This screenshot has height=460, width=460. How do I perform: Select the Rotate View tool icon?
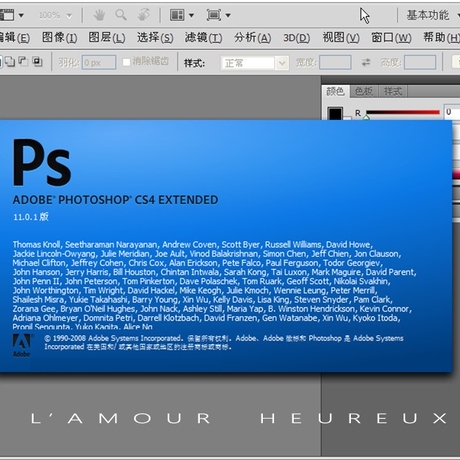(144, 15)
